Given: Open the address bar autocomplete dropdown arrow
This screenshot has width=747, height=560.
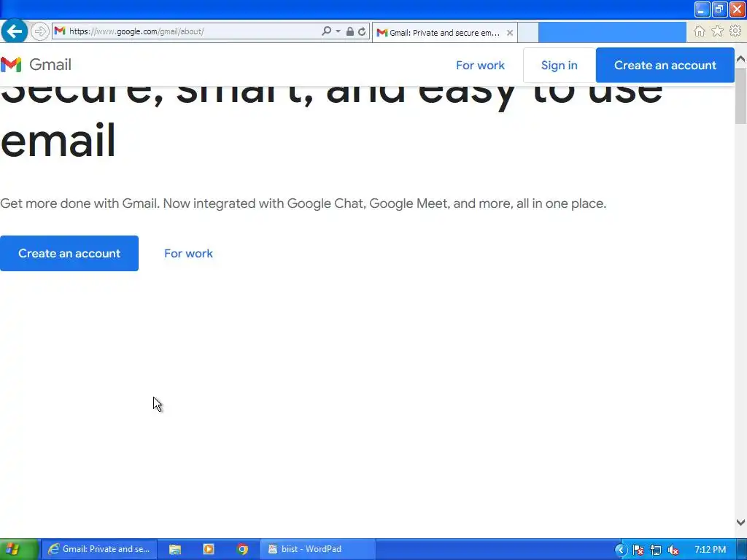Looking at the screenshot, I should click(x=338, y=31).
